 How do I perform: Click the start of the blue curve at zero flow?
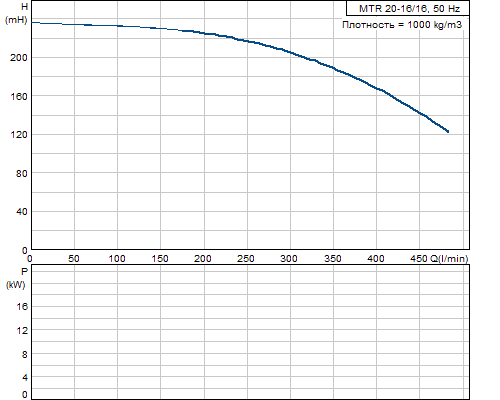(x=33, y=23)
